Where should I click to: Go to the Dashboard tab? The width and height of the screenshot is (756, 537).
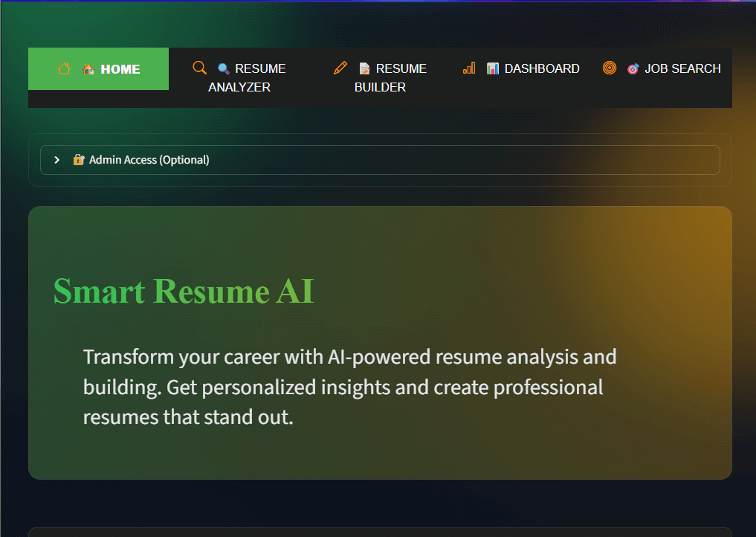click(x=520, y=68)
